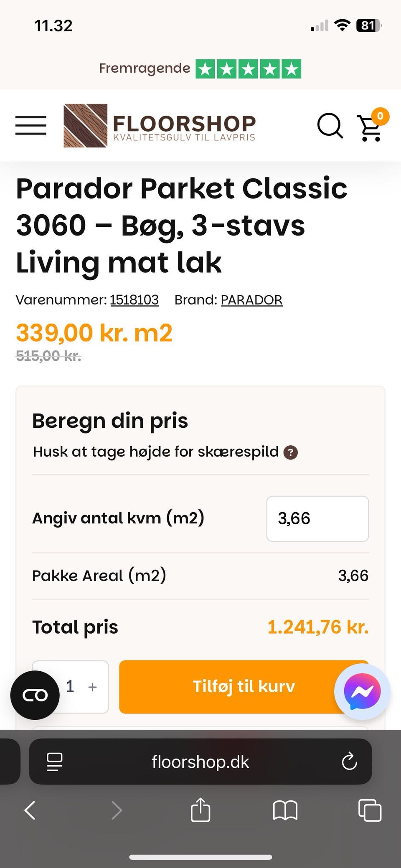Increase quantity with plus button
The image size is (401, 868).
[x=93, y=687]
